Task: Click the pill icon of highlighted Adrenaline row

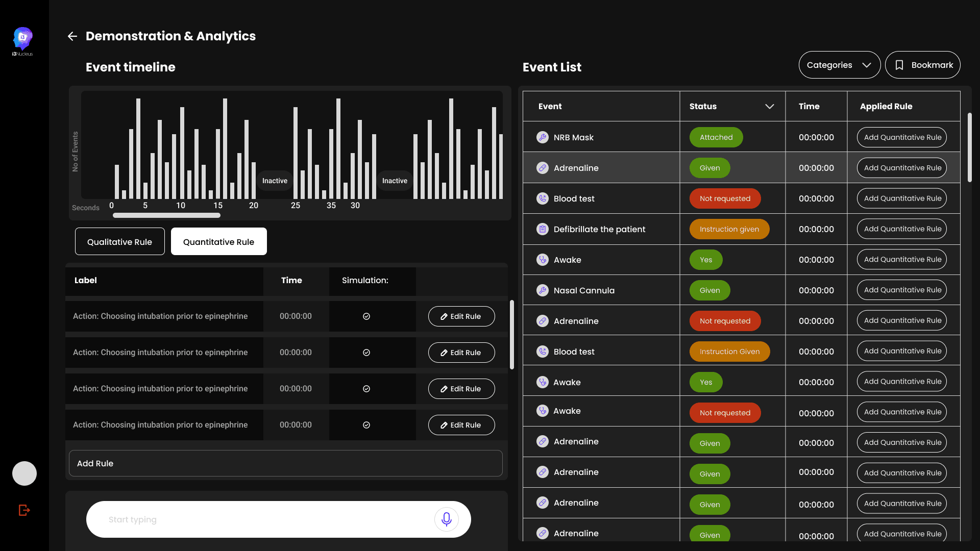Action: tap(543, 168)
